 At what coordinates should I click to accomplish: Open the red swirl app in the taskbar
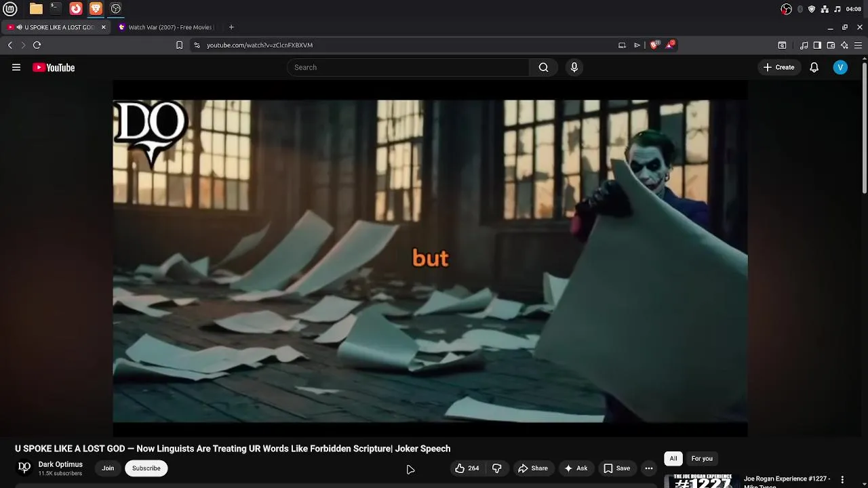[76, 9]
